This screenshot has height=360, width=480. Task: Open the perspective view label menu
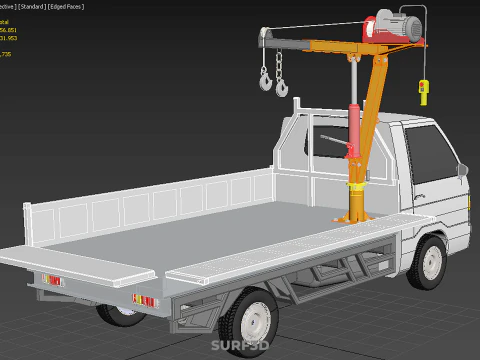[x=8, y=7]
